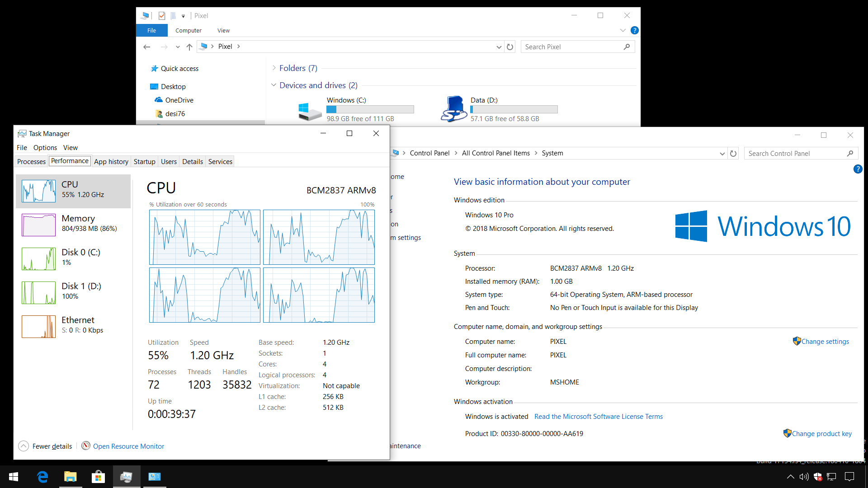Open the File tab in Explorer ribbon
The width and height of the screenshot is (868, 488).
[x=152, y=31]
